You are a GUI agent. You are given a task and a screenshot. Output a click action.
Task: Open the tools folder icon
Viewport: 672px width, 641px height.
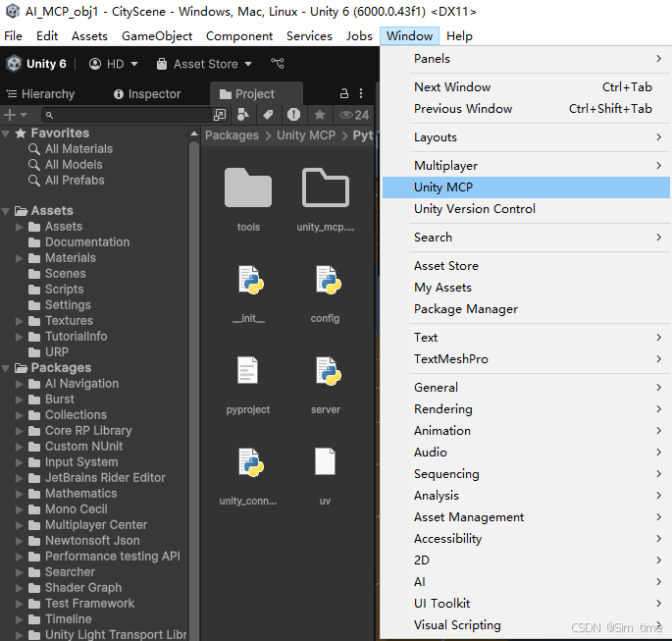(x=248, y=187)
